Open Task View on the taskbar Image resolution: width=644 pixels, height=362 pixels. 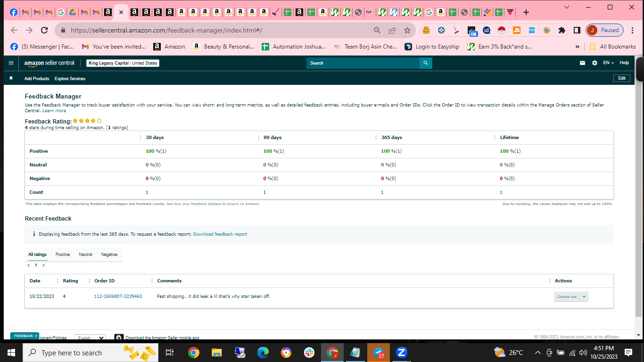pos(170,353)
